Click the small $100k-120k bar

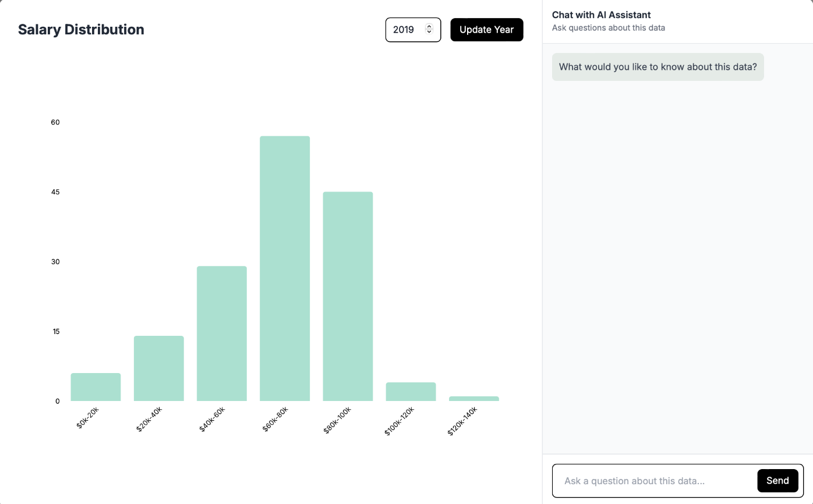411,392
